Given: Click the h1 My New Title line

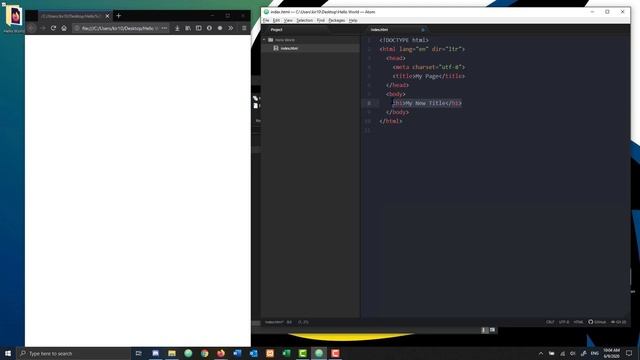Looking at the screenshot, I should tap(427, 103).
